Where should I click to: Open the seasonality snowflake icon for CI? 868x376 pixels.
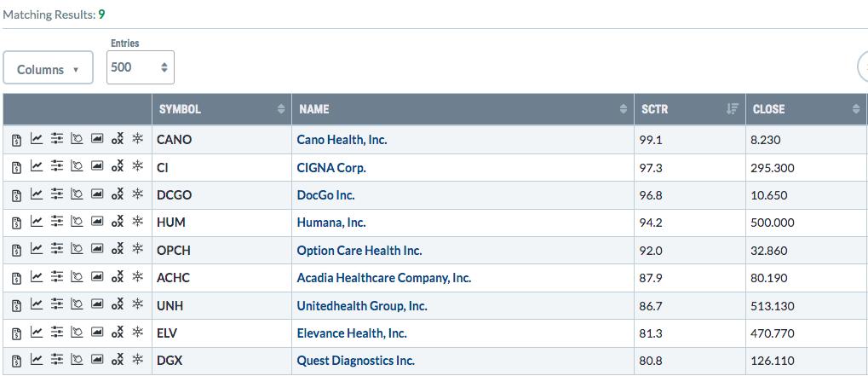(x=138, y=167)
